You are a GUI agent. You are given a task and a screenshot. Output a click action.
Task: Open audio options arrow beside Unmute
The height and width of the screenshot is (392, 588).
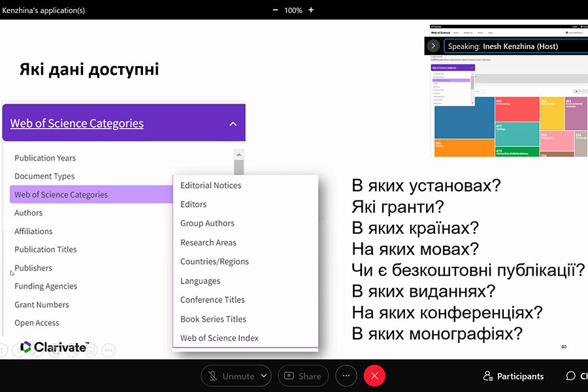[263, 376]
